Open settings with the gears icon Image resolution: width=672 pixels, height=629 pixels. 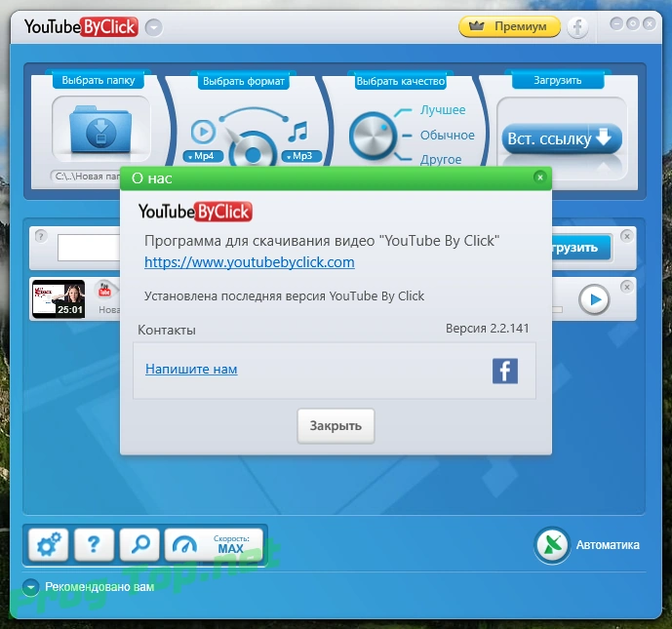[49, 544]
